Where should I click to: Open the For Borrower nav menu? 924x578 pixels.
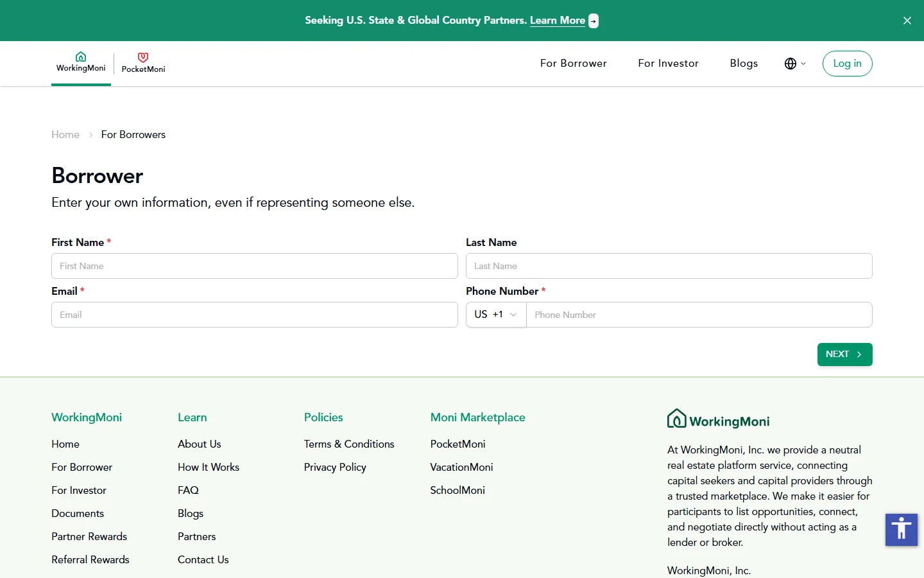click(573, 63)
